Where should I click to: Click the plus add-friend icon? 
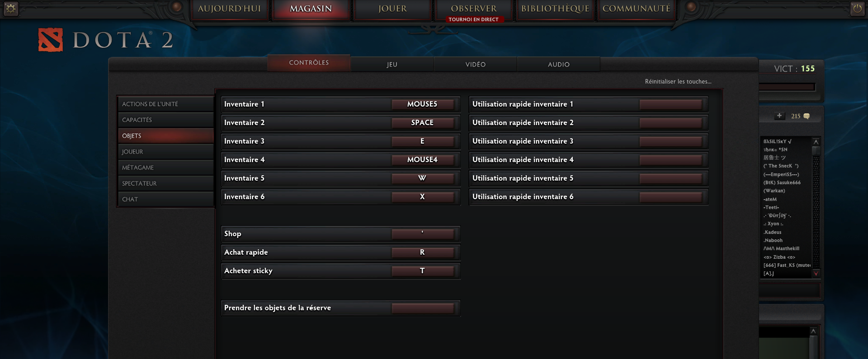point(779,116)
